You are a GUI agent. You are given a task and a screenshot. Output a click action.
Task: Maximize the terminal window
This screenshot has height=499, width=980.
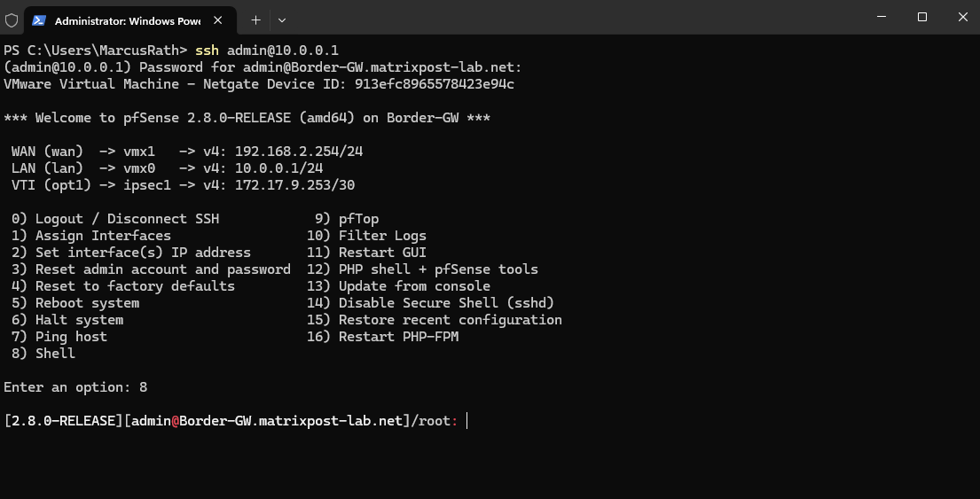(x=921, y=17)
